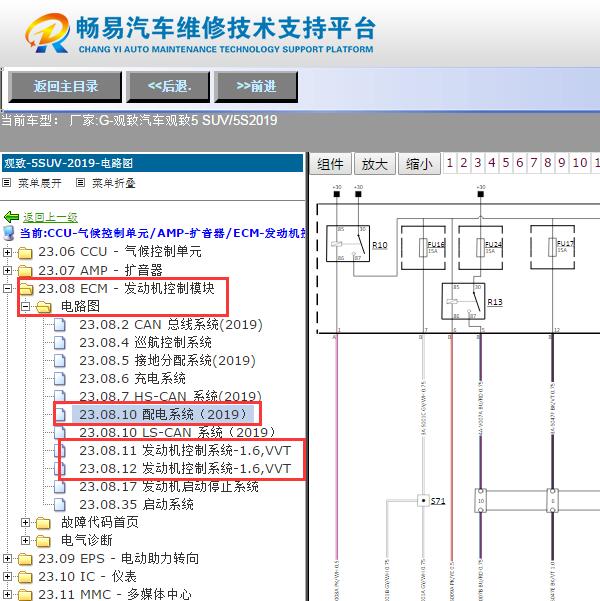Click the 菜单折叠 collapse-all icon

pyautogui.click(x=80, y=183)
